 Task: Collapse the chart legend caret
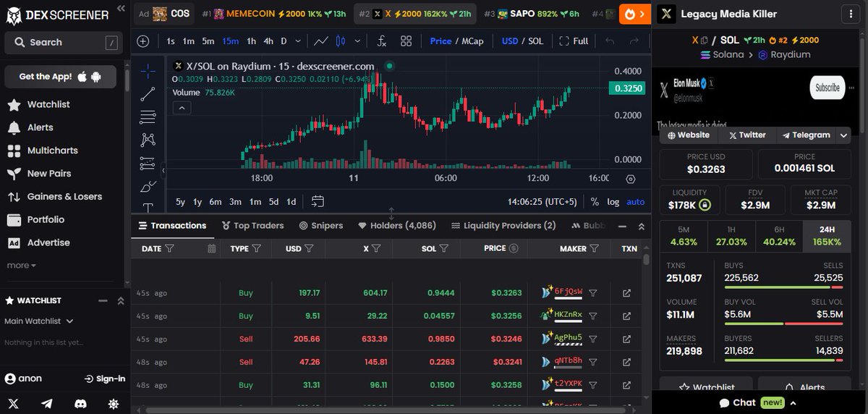181,109
